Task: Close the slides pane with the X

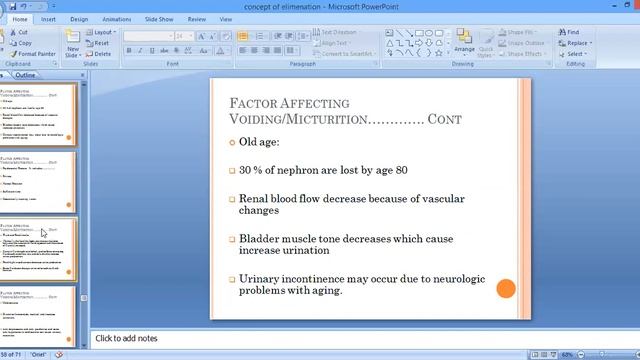Action: coord(82,75)
